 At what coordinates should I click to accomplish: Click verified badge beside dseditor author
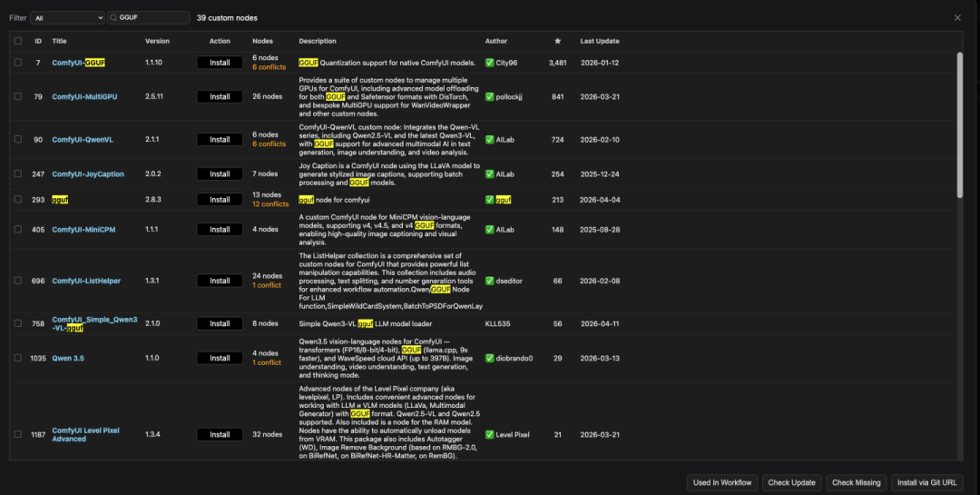click(489, 281)
